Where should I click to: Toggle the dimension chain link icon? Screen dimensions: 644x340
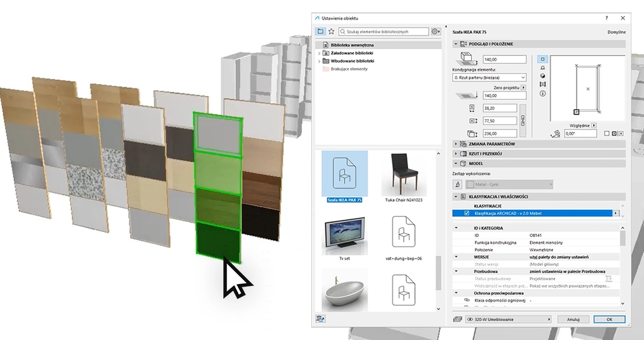[523, 119]
